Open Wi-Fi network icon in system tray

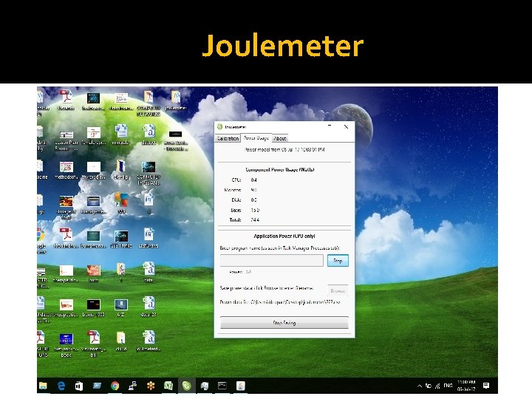point(437,386)
